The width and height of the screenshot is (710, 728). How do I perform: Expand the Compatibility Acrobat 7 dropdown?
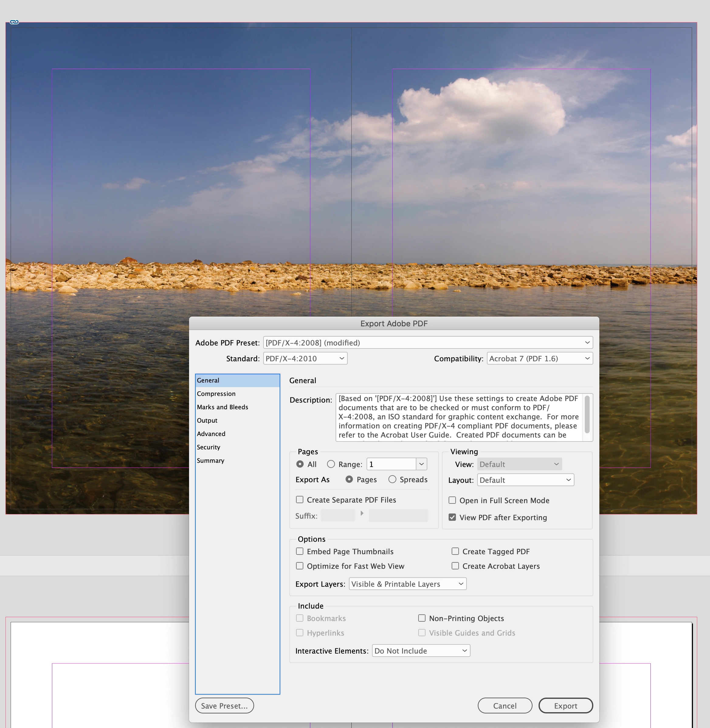539,358
